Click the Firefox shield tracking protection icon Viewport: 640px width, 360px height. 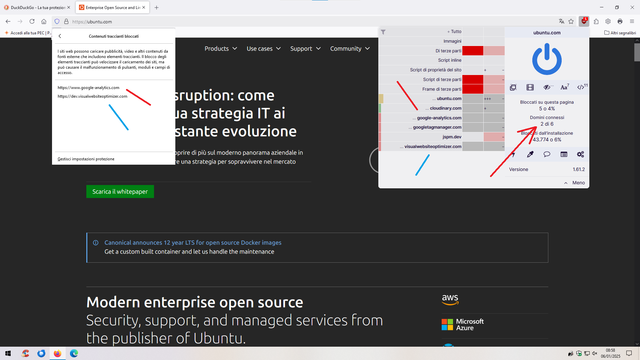57,21
